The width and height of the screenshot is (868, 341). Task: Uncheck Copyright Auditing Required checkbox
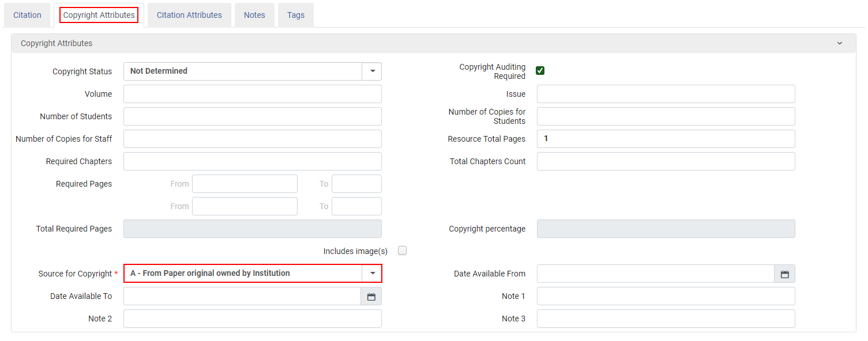point(540,71)
